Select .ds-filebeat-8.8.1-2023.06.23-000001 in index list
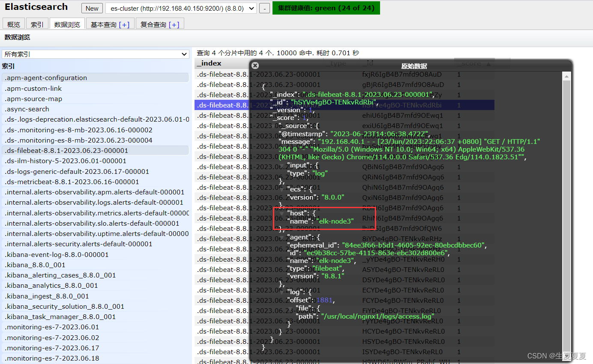The image size is (593, 364). 95,150
